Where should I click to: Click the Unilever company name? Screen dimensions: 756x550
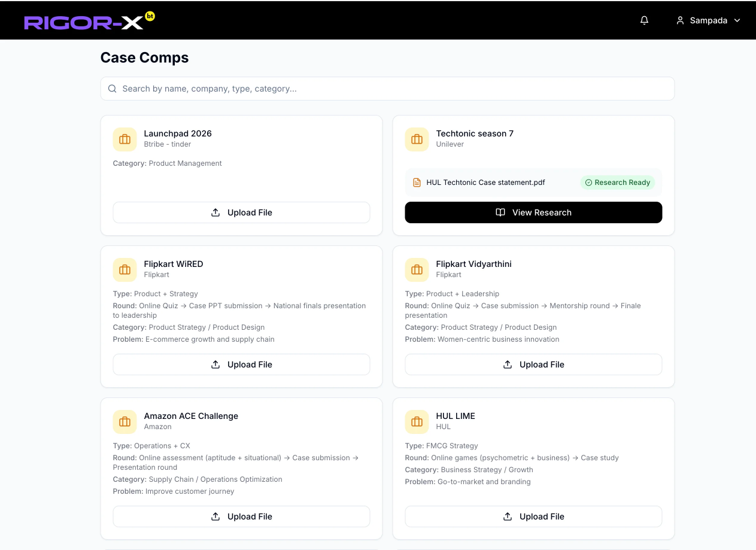coord(450,144)
